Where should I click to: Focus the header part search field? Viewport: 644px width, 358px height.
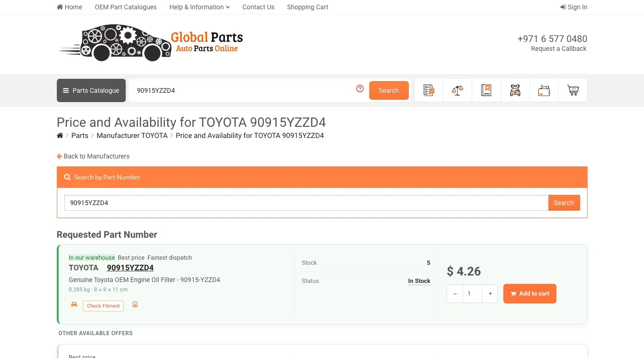click(242, 90)
